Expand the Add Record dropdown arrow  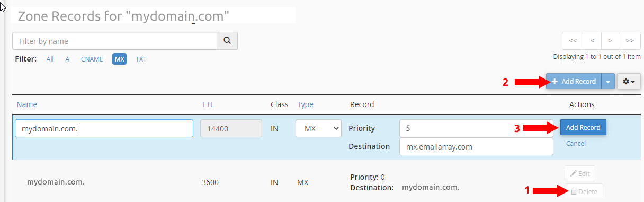click(608, 82)
